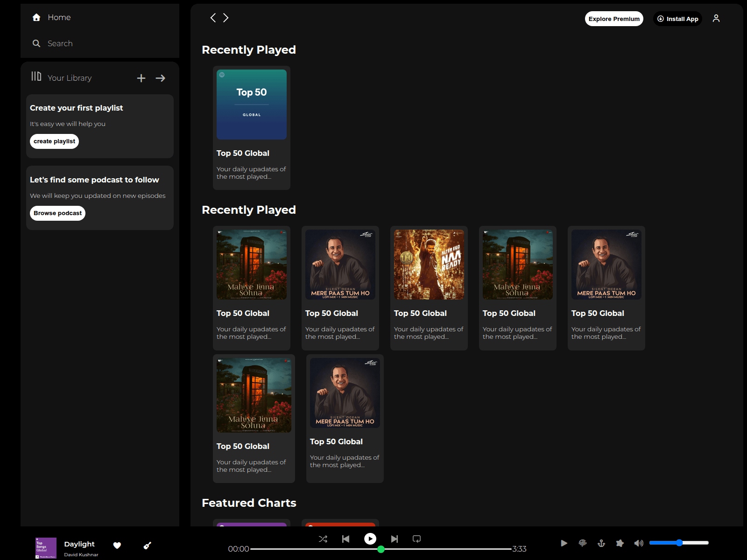
Task: Click the David Kushnar artist name
Action: pos(81,555)
